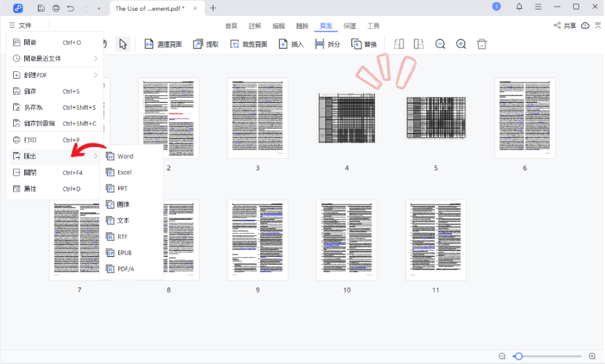Select the arrow pointer tool
Screen dimensions: 605x364
(x=123, y=44)
